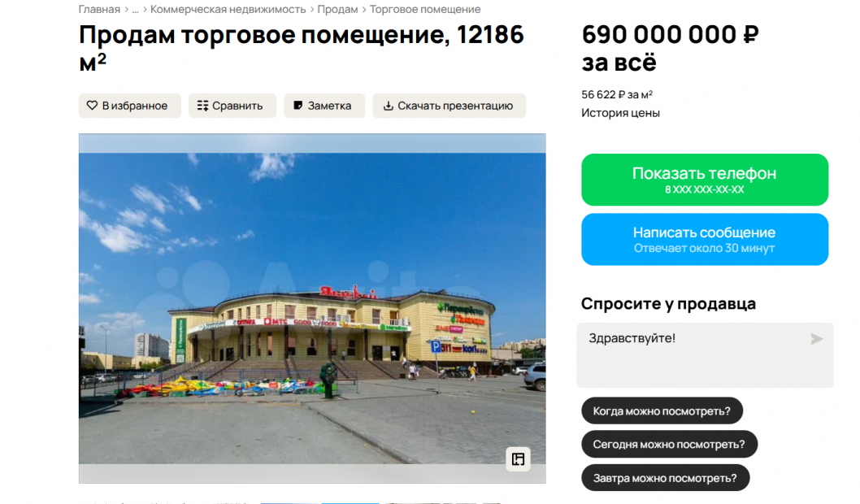
Task: Send message with the arrow icon
Action: [x=816, y=340]
